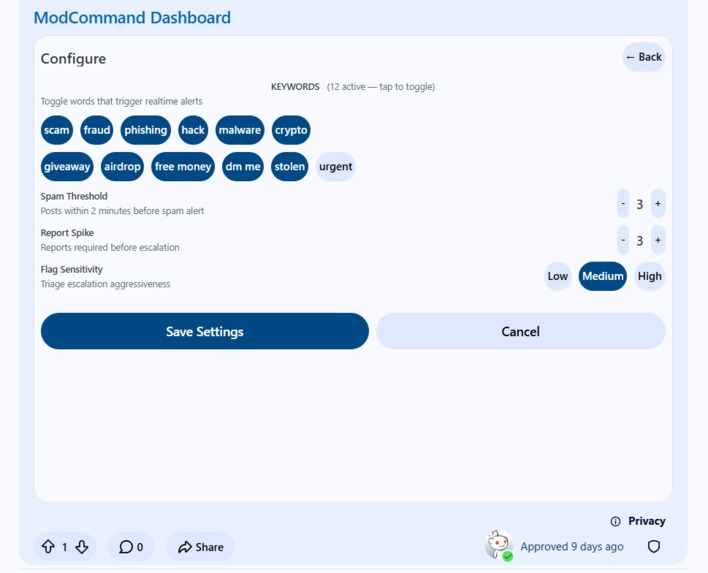Disable the 'hack' keyword
Image resolution: width=708 pixels, height=573 pixels.
pyautogui.click(x=193, y=130)
